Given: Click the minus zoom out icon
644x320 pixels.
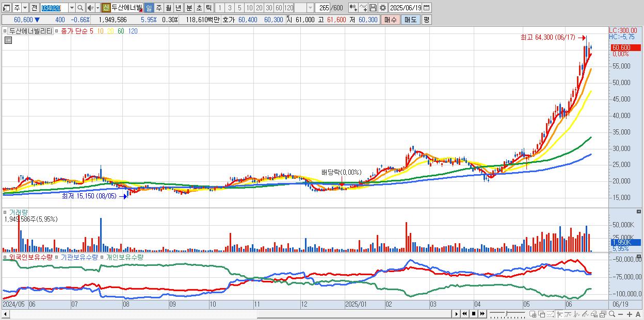Looking at the screenshot, I should [x=620, y=314].
